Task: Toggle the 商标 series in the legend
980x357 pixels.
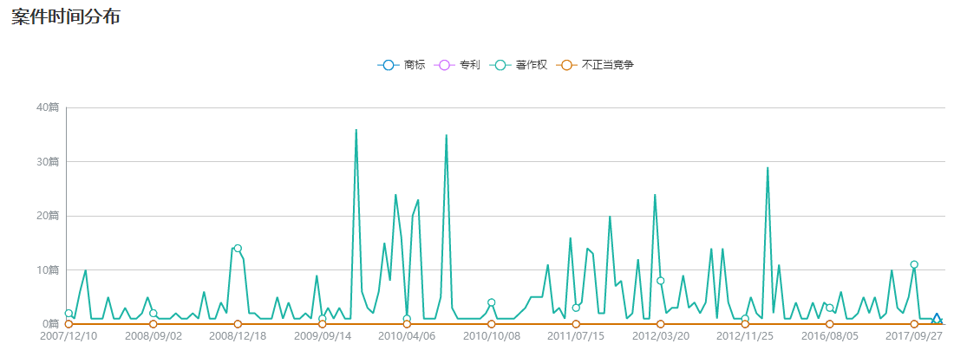Action: (x=402, y=64)
